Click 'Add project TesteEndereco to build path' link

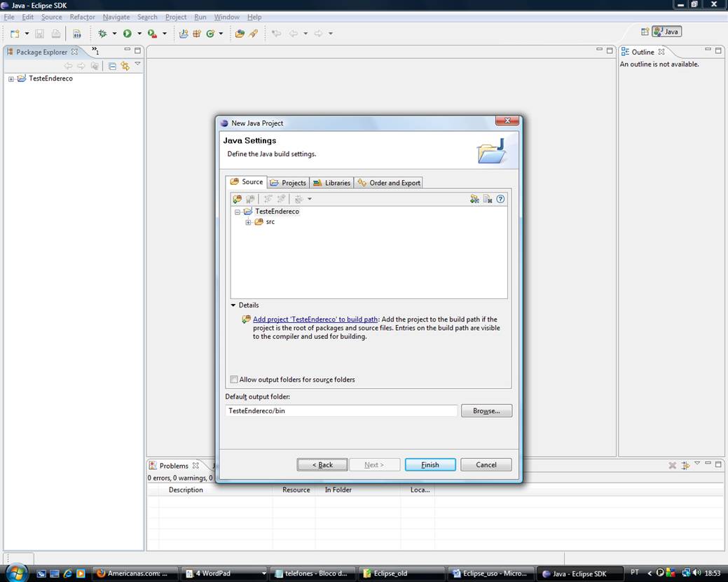click(x=315, y=319)
